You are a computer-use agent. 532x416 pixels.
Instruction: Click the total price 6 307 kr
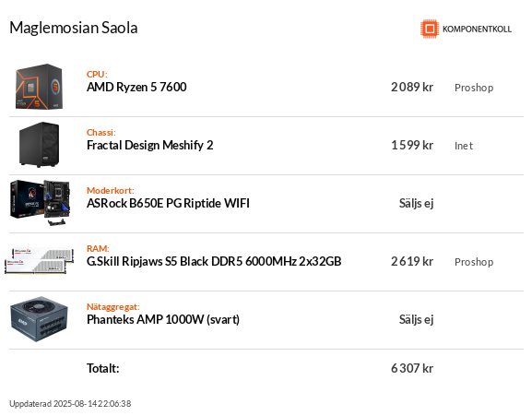[x=412, y=368]
